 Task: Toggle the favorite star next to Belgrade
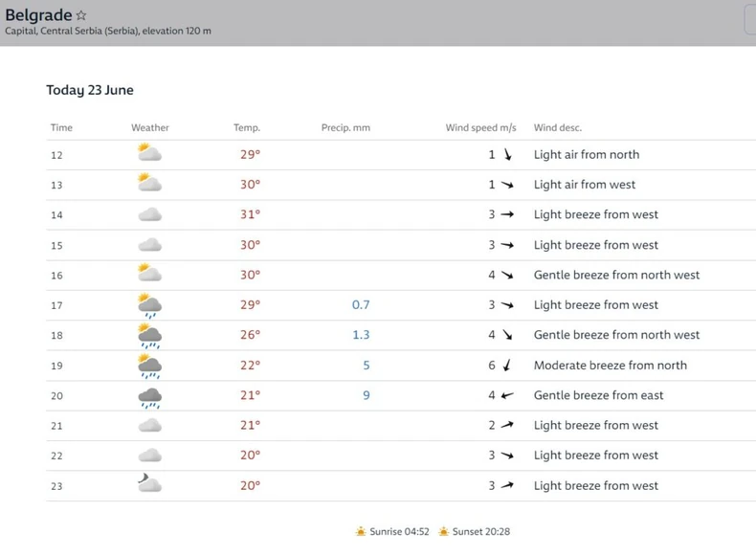81,15
